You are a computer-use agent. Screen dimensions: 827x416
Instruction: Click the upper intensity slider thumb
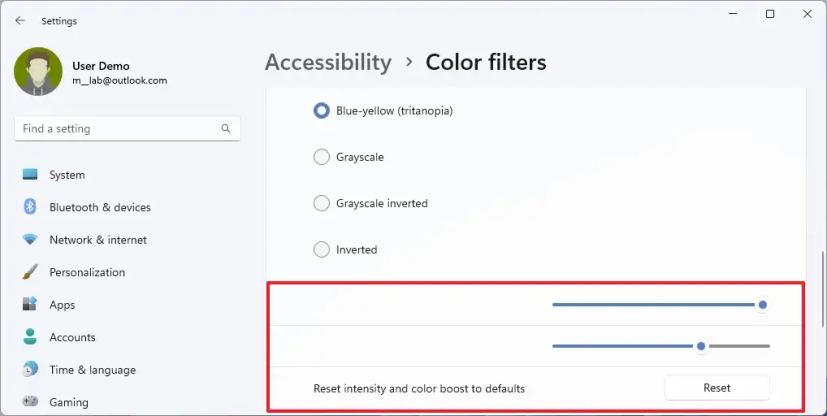click(763, 305)
